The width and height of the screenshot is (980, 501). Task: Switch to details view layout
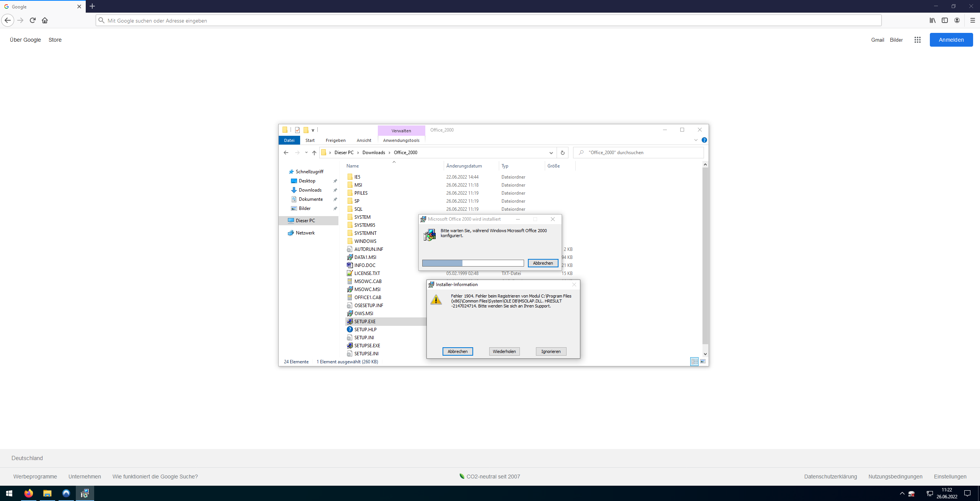(694, 361)
